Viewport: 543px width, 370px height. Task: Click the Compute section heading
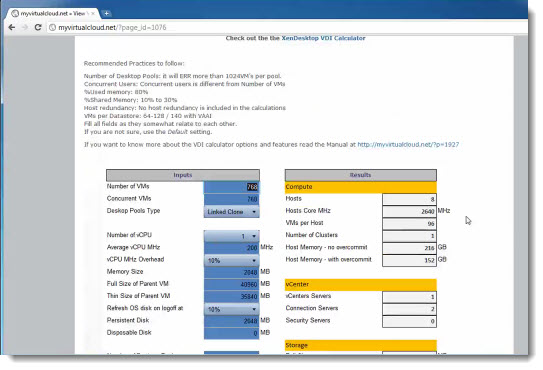click(360, 187)
